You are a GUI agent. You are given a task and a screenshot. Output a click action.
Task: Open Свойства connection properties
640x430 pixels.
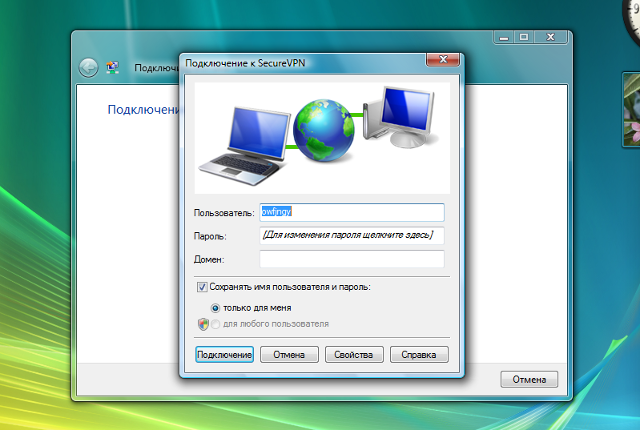tap(354, 355)
